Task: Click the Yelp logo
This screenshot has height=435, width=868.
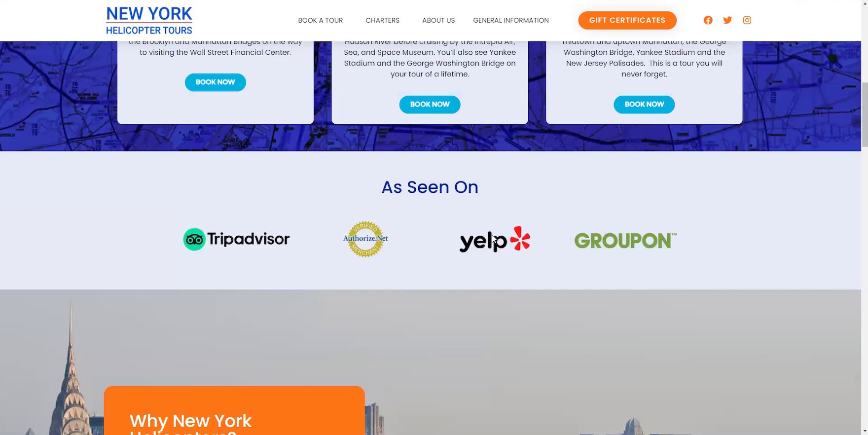Action: click(x=495, y=239)
